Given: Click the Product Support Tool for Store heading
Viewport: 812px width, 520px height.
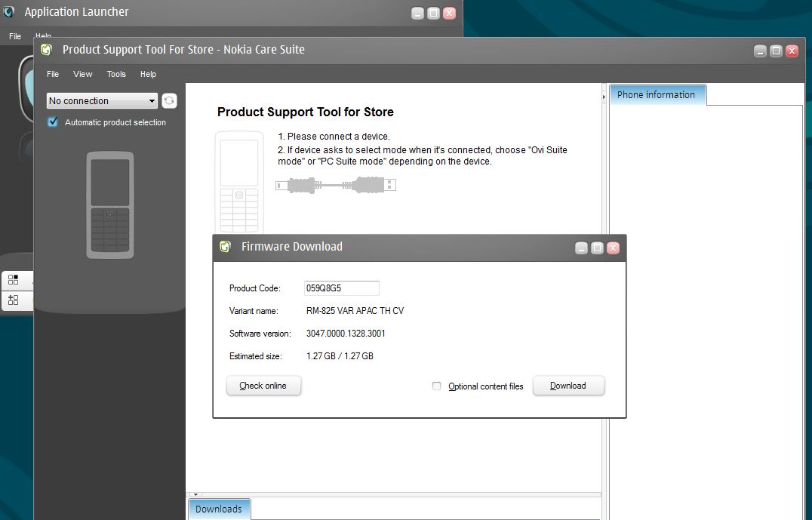Looking at the screenshot, I should point(306,112).
